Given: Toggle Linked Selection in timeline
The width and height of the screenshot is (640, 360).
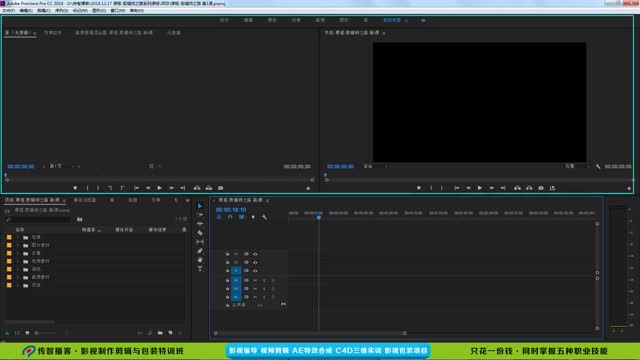Looking at the screenshot, I should 242,217.
